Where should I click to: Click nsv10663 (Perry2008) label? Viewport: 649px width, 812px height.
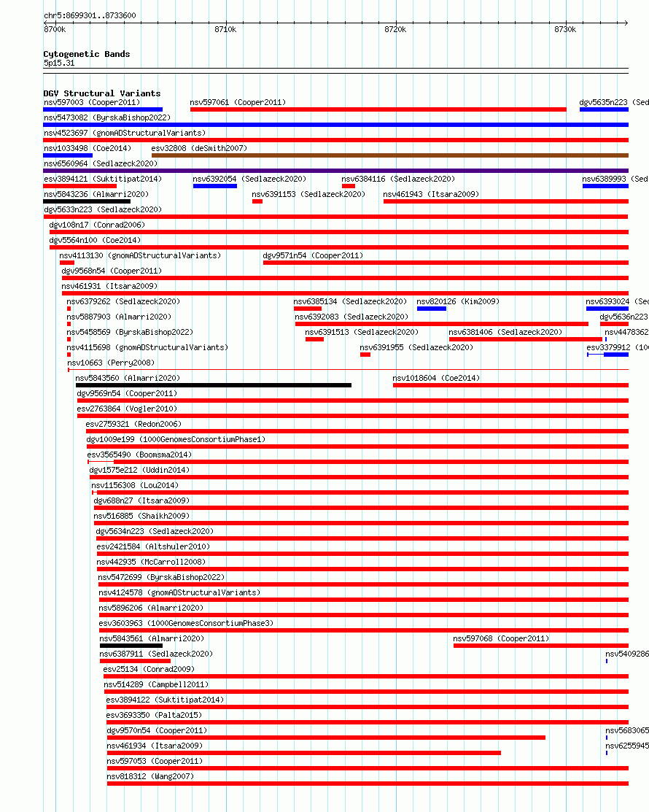tap(111, 363)
